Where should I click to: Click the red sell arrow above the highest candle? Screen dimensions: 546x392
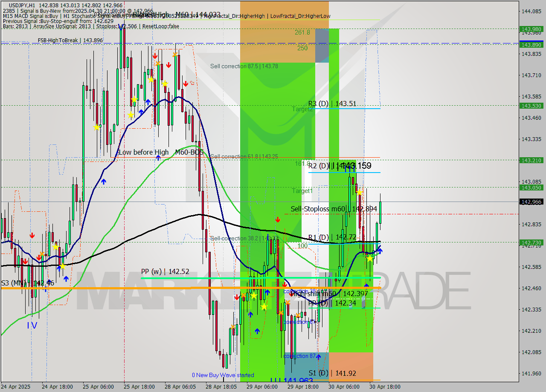(x=154, y=56)
